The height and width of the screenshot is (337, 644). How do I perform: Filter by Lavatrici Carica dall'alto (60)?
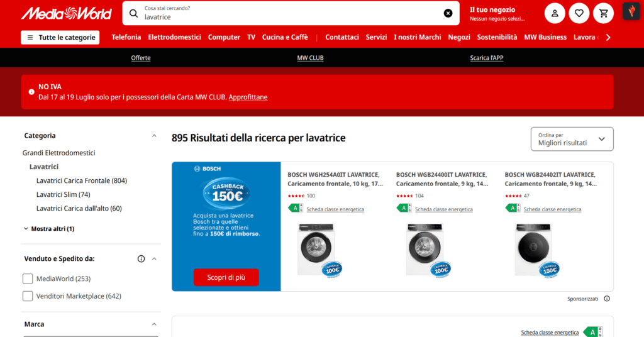tap(79, 209)
